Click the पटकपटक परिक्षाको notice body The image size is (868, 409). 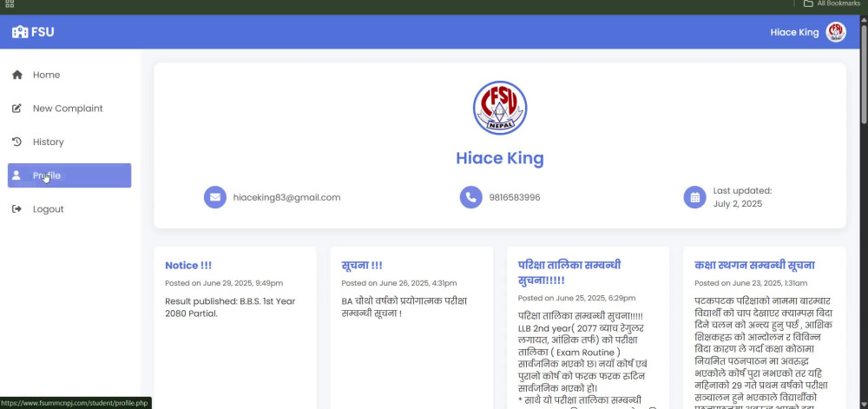(x=763, y=352)
